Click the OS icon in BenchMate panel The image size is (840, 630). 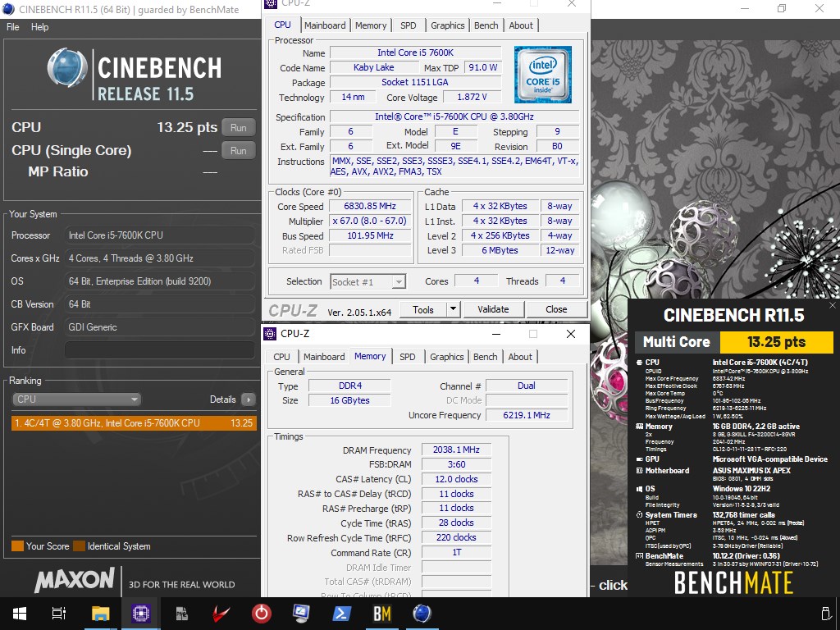click(x=638, y=489)
